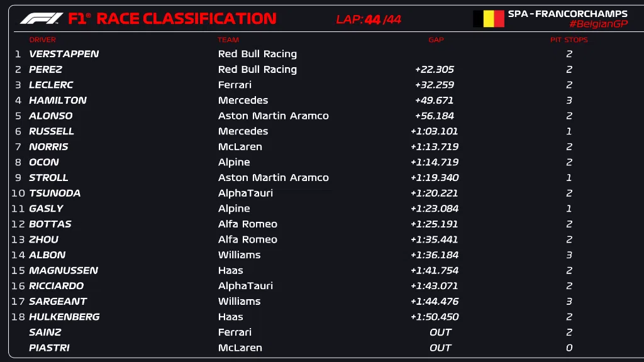Select the VERSTAPPEN driver row
644x362 pixels.
pyautogui.click(x=64, y=54)
